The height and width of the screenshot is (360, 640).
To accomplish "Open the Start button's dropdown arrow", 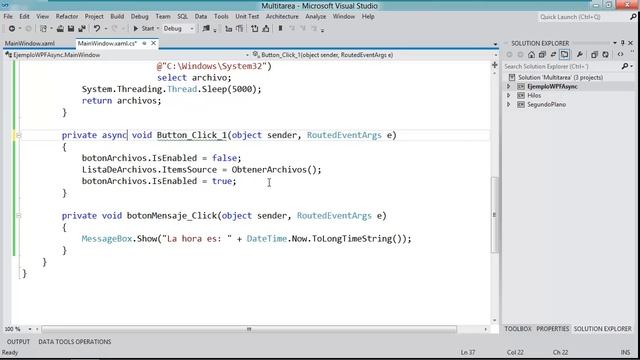I will 158,29.
